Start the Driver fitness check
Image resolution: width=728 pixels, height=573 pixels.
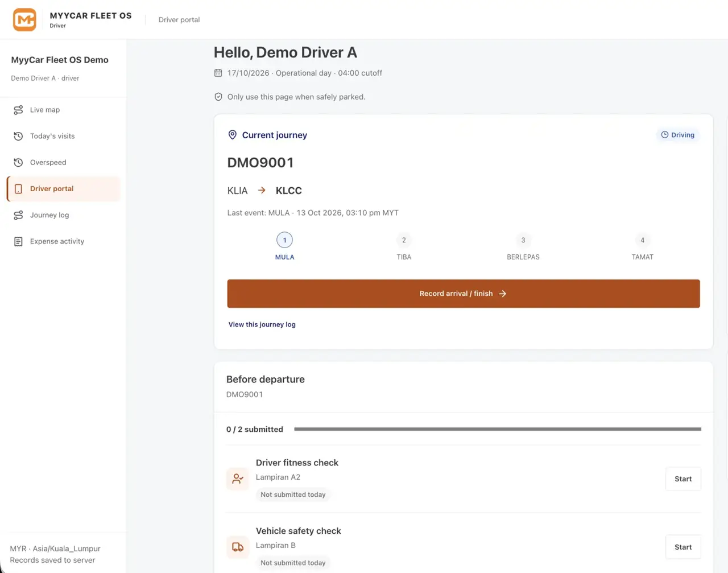click(x=683, y=479)
